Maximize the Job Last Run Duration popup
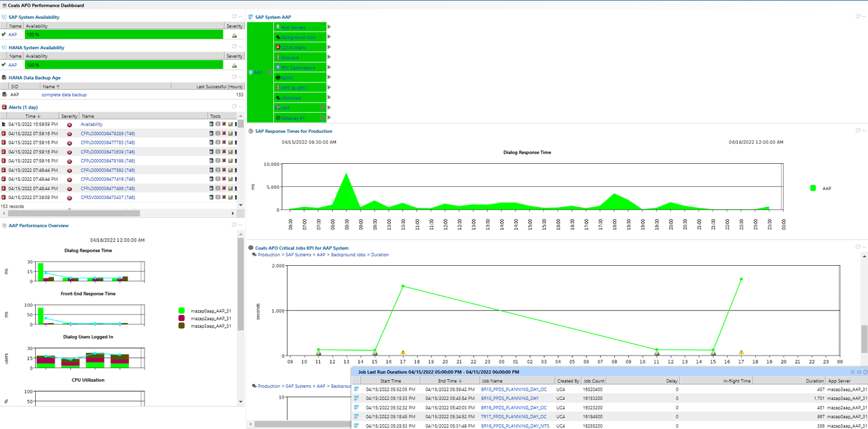 click(x=859, y=372)
